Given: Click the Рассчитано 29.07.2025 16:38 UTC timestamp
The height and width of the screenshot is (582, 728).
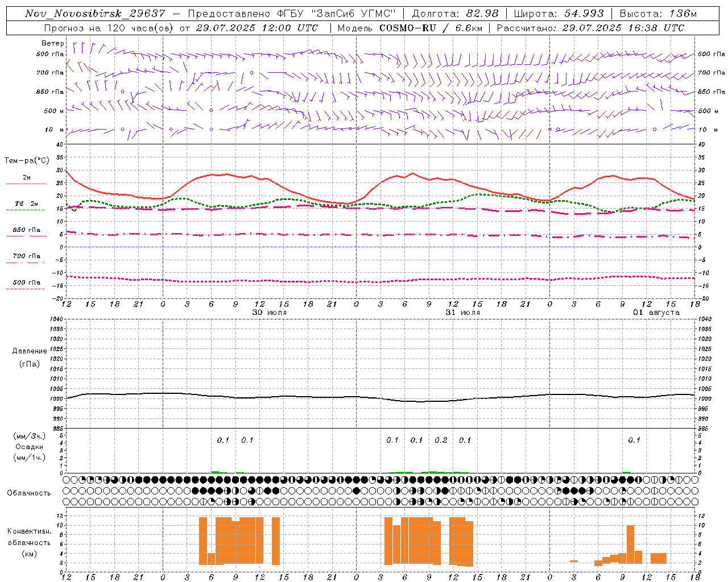Looking at the screenshot, I should pyautogui.click(x=590, y=28).
